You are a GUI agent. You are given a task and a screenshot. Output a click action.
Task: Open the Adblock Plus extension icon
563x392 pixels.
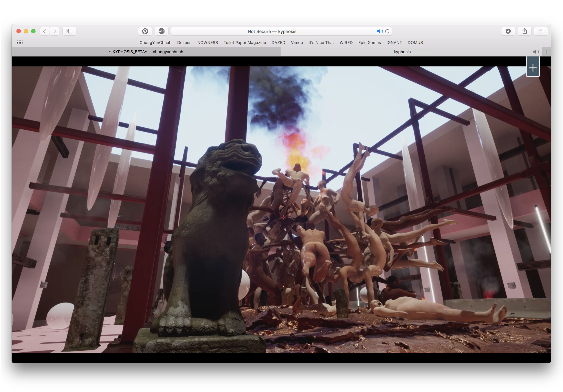(161, 31)
